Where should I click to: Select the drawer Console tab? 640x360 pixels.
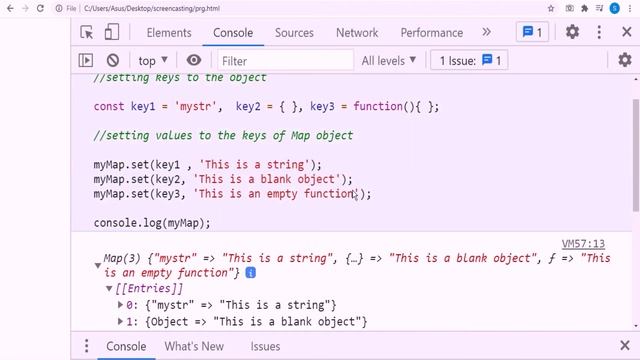pyautogui.click(x=126, y=346)
